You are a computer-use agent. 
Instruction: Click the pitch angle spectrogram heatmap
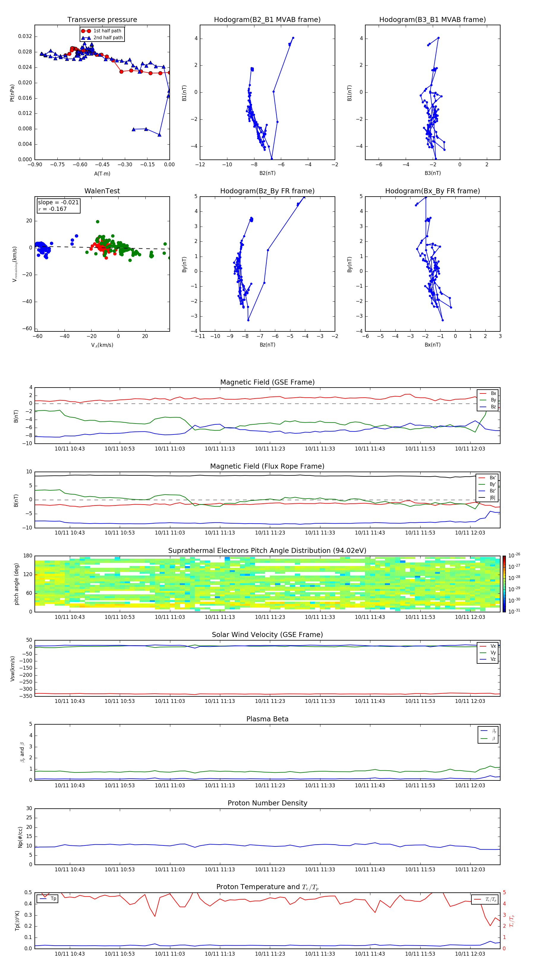point(267,584)
